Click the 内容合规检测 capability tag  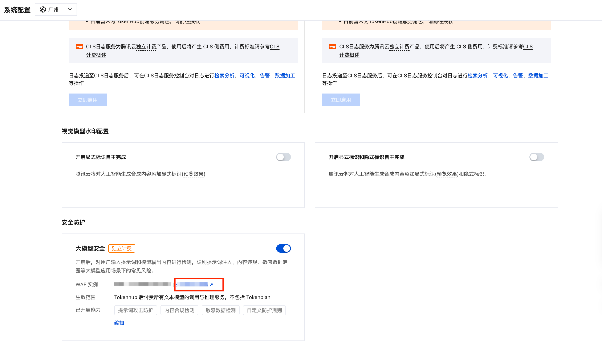[179, 310]
